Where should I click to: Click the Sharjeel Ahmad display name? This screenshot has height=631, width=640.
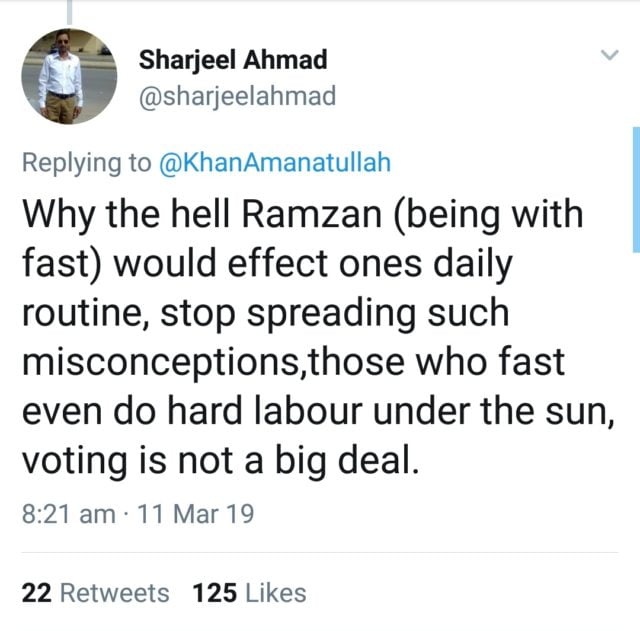click(233, 60)
